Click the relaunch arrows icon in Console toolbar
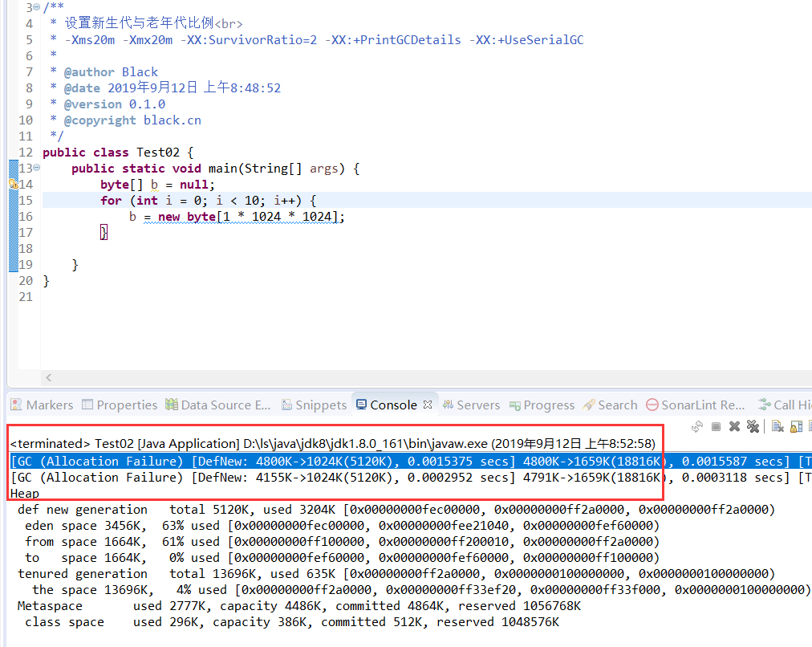This screenshot has height=647, width=812. point(697,426)
